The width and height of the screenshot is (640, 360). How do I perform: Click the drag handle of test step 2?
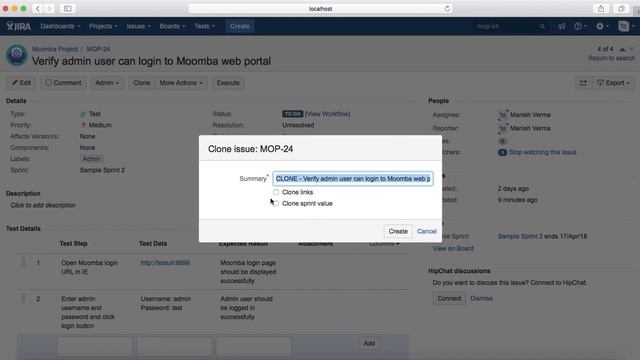coord(23,299)
